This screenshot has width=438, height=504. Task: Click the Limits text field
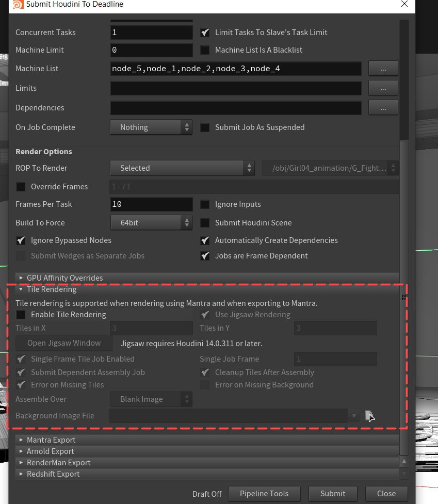236,88
